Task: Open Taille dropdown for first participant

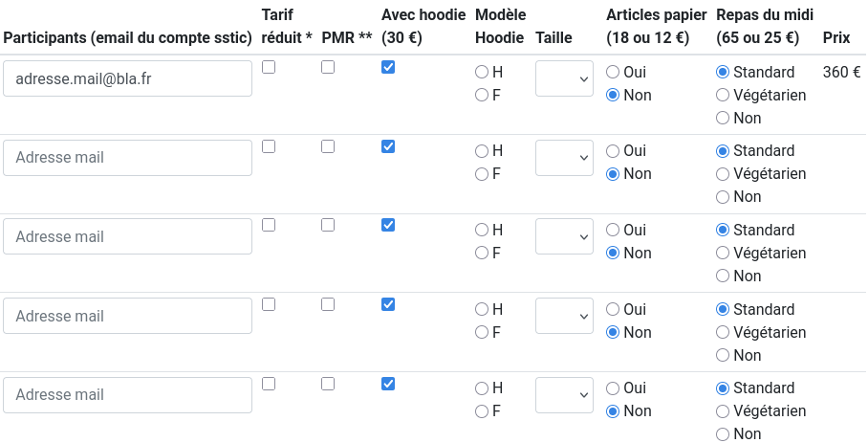Action: 565,78
